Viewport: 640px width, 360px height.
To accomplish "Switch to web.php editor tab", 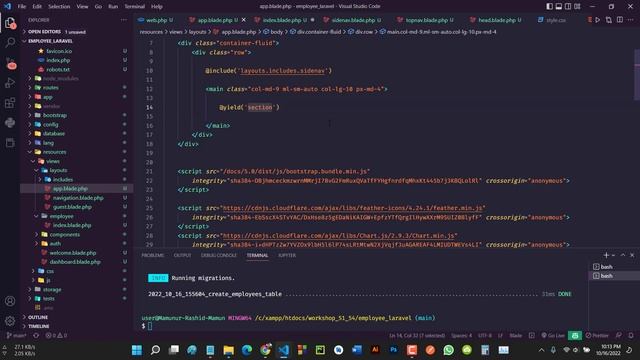I will click(156, 20).
